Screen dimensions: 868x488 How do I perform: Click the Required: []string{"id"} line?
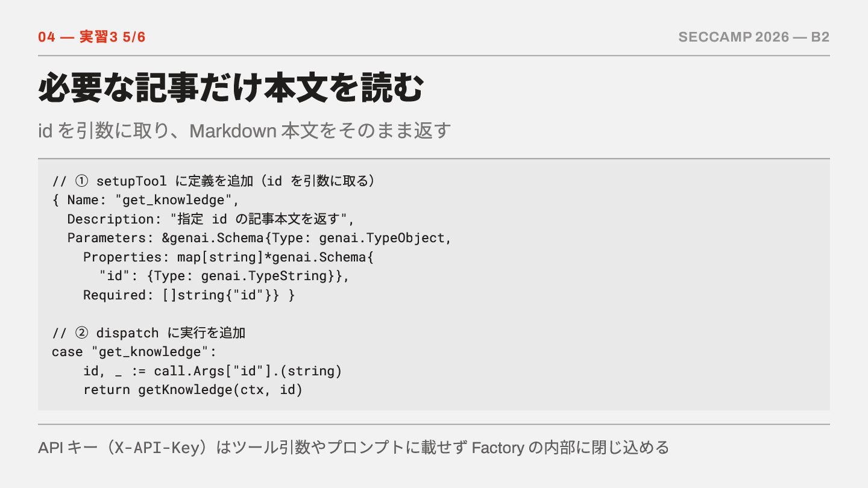pos(189,295)
